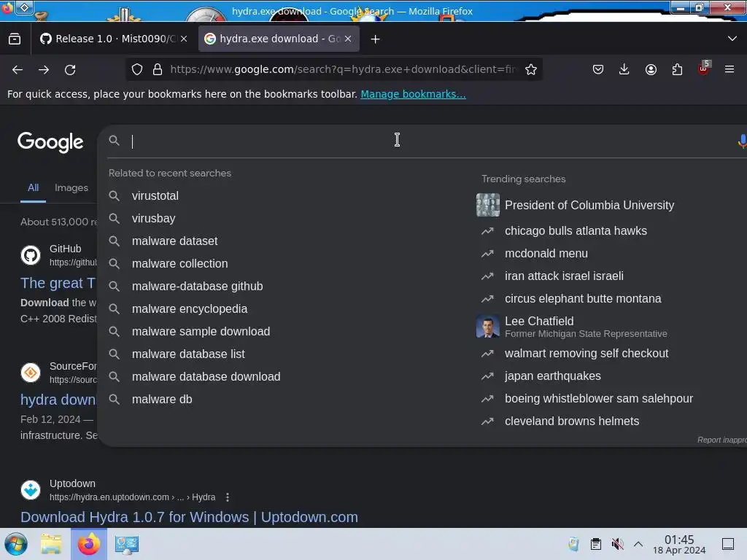Switch to Images results tab
747x560 pixels.
tap(71, 187)
